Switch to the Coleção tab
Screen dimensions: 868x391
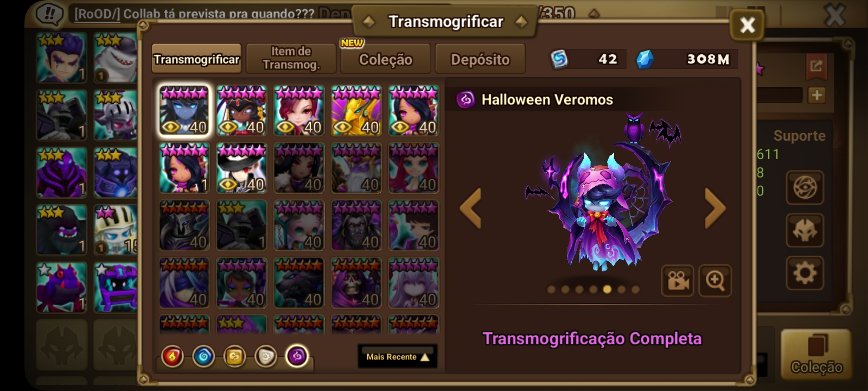386,59
